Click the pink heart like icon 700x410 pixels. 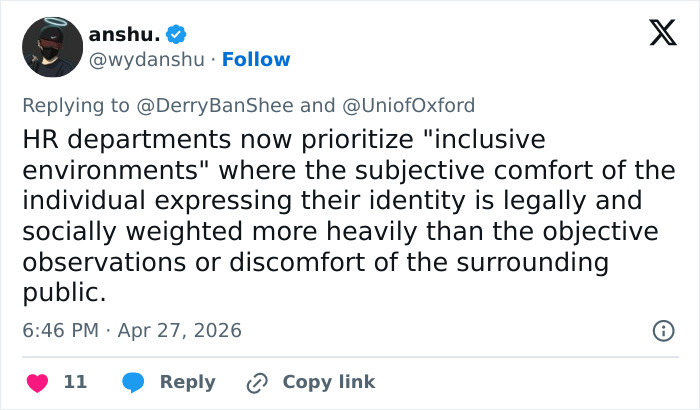pos(37,382)
